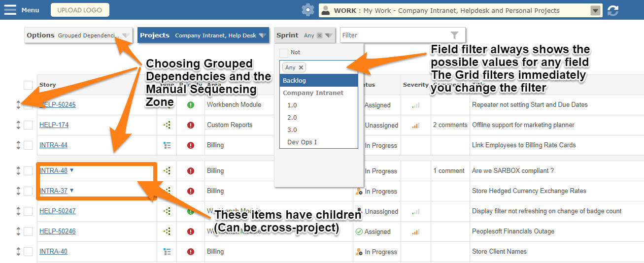
Task: Select Backlog in the Sprint list
Action: click(319, 80)
